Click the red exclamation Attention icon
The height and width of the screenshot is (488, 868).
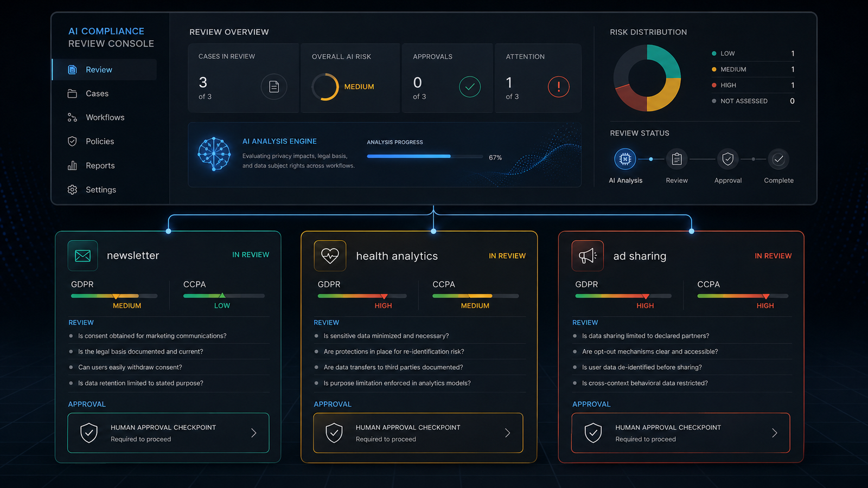click(x=558, y=86)
